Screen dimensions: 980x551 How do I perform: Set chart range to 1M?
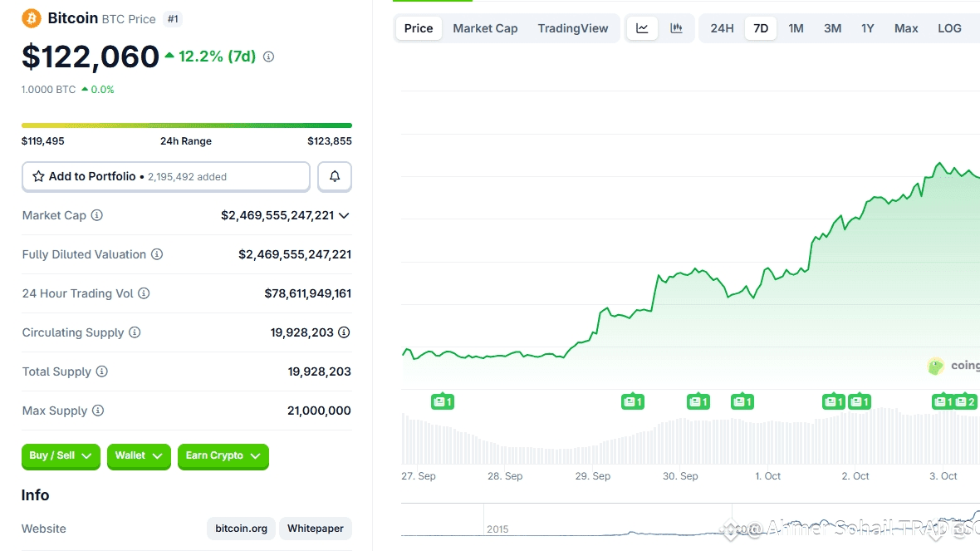coord(796,28)
